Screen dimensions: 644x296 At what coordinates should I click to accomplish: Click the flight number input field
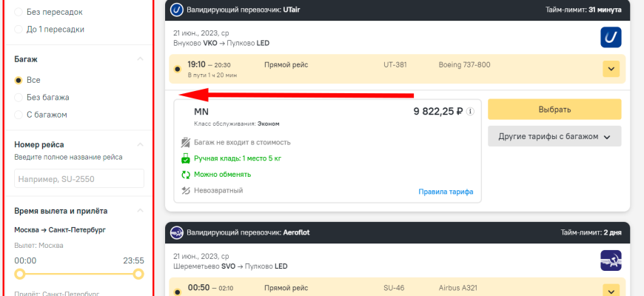[x=79, y=178]
